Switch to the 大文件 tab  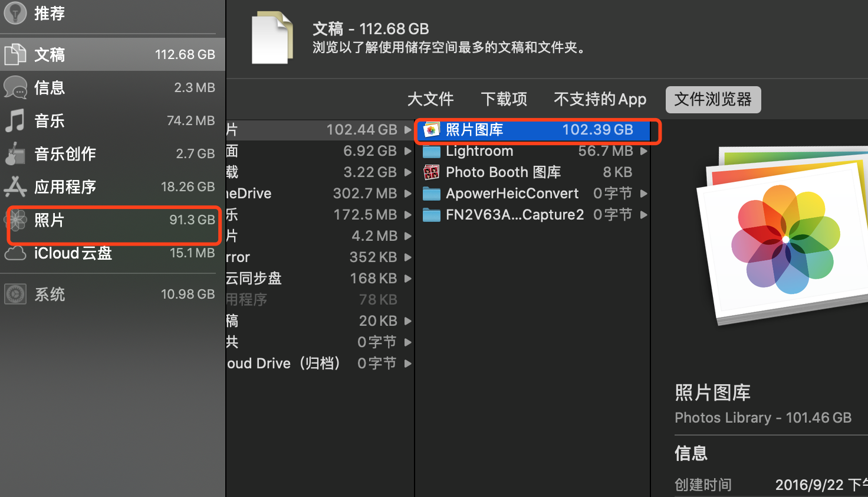(x=430, y=99)
